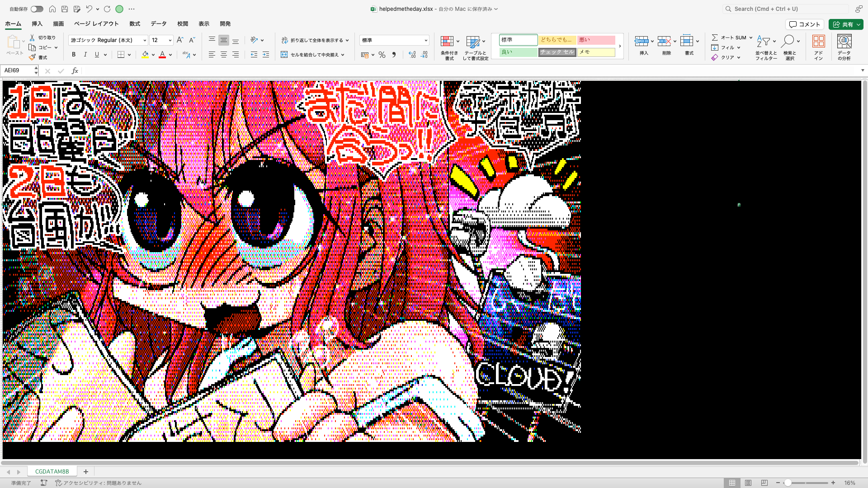Toggle Underline formatting
The width and height of the screenshot is (868, 488).
[x=97, y=55]
